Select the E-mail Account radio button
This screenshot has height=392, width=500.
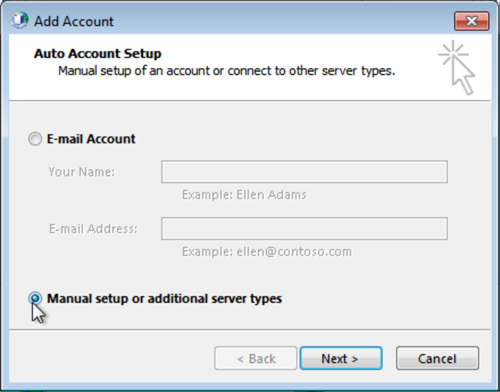(35, 139)
